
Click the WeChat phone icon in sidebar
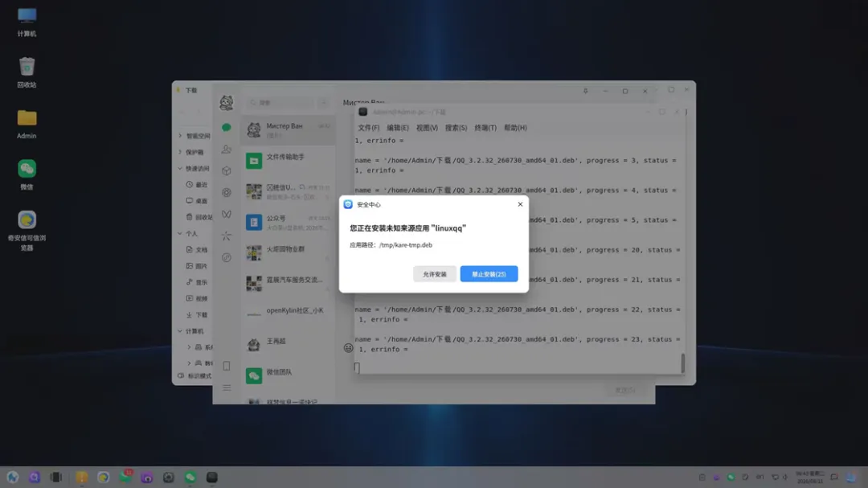click(x=227, y=366)
